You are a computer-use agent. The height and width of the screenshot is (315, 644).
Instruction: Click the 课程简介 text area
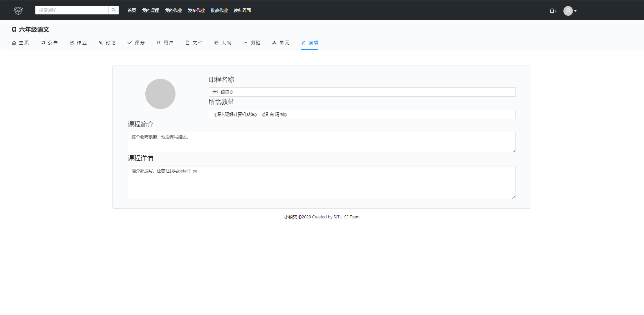pos(321,142)
